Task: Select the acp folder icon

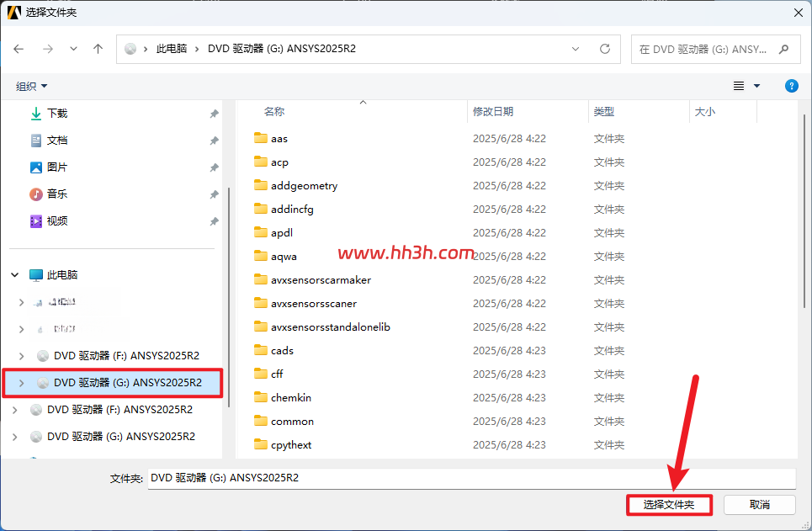Action: click(x=261, y=162)
